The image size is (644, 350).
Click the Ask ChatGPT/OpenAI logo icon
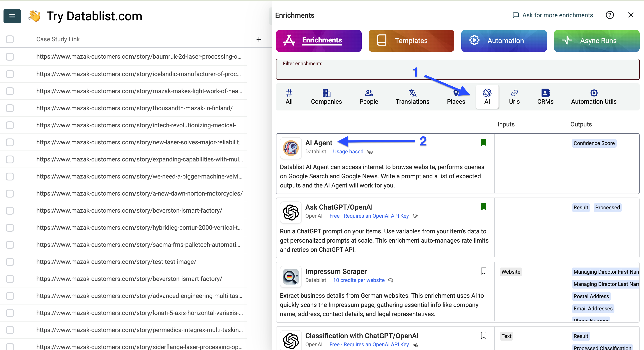(291, 212)
